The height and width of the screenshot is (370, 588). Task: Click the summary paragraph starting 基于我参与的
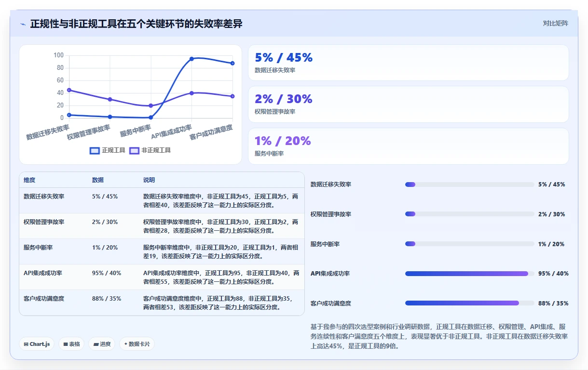tap(439, 336)
